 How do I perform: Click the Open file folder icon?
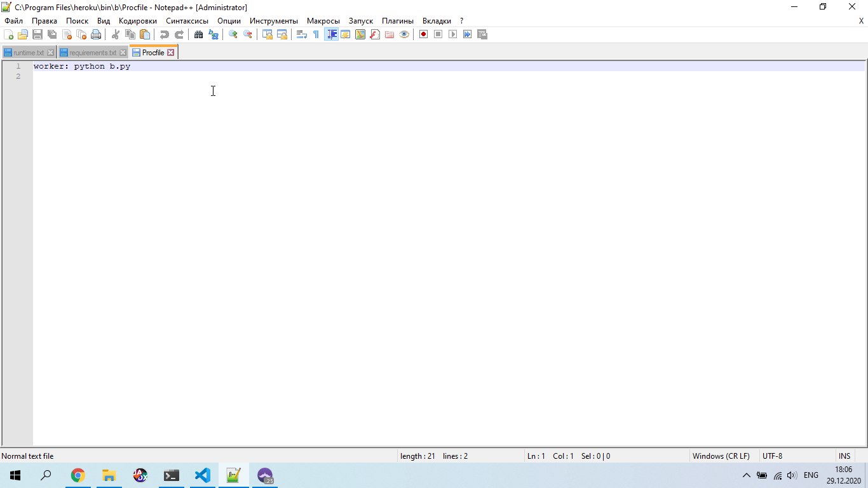coord(23,34)
